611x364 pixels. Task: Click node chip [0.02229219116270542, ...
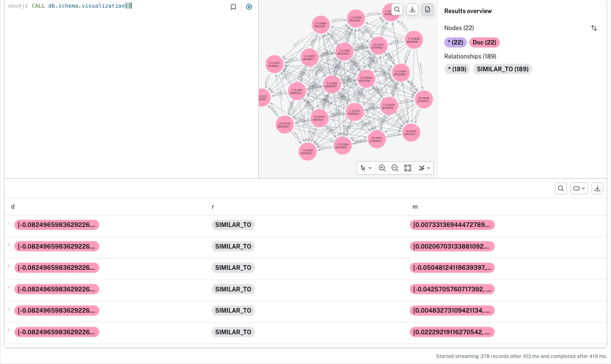click(x=452, y=332)
